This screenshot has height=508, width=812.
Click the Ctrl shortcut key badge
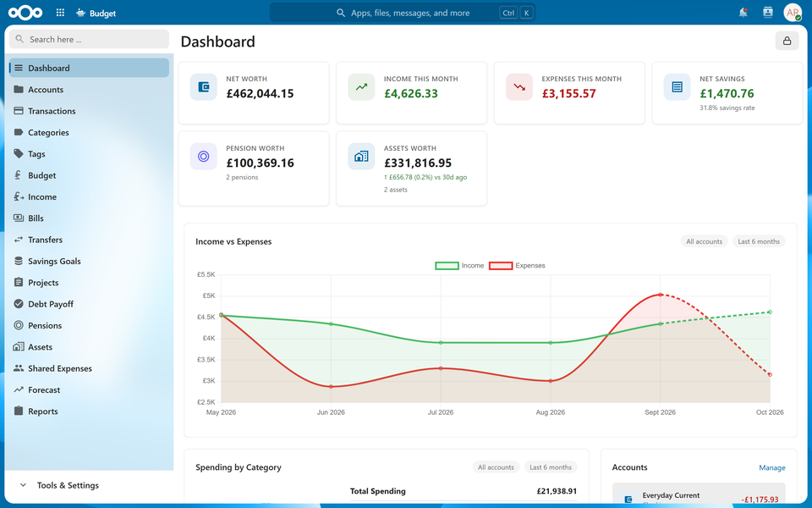(x=508, y=13)
